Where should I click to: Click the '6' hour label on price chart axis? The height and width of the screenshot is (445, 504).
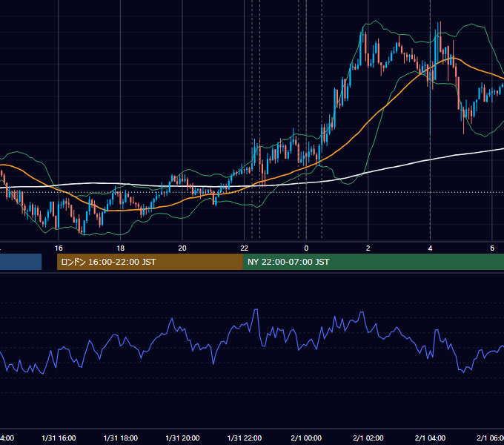(x=492, y=248)
